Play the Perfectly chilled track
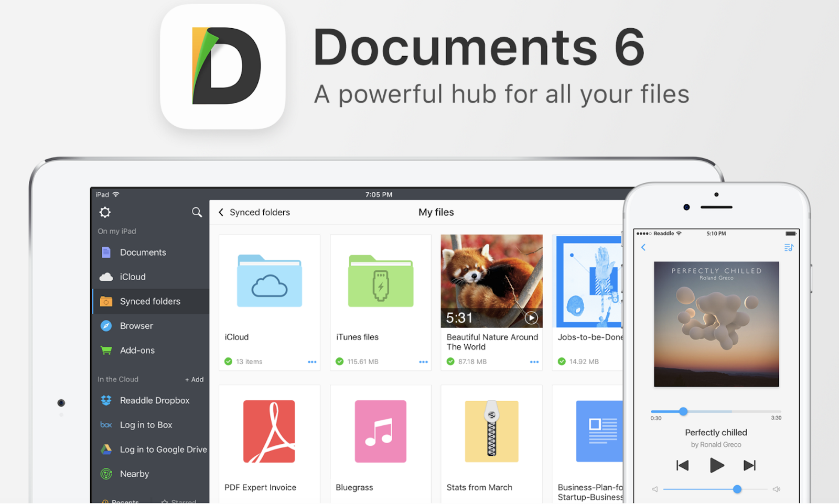Screen dimensions: 839x504 [716, 465]
